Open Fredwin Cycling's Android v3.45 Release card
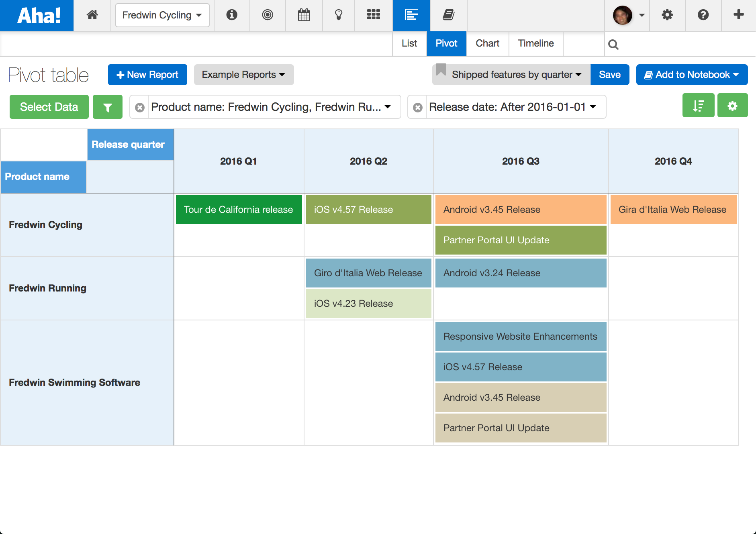The width and height of the screenshot is (756, 534). [521, 210]
